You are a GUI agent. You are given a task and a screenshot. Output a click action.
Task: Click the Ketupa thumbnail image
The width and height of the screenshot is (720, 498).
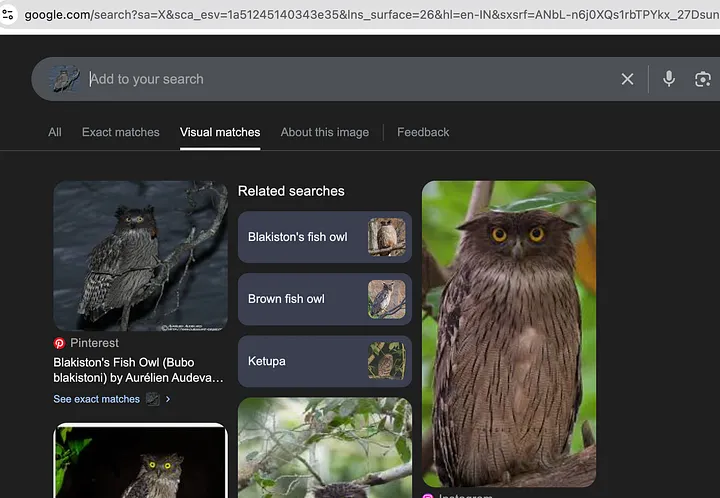coord(387,361)
